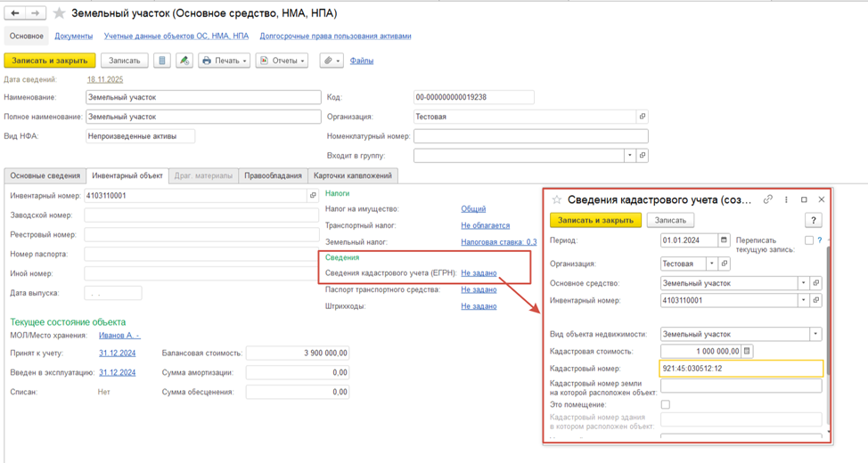
Task: Open Паспорт транспортного средства Не задано link
Action: pyautogui.click(x=479, y=289)
